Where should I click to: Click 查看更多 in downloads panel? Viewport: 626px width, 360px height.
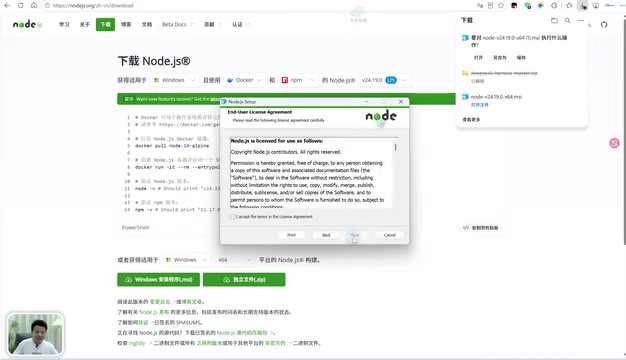click(x=471, y=120)
